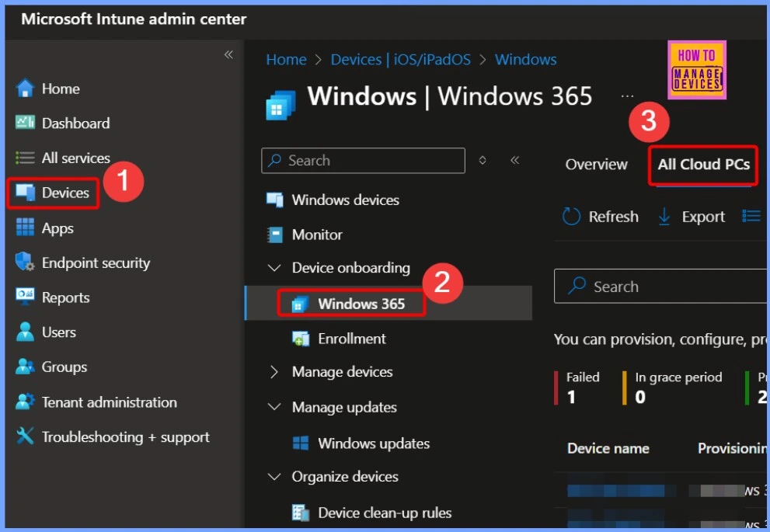Image resolution: width=770 pixels, height=532 pixels.
Task: Click the Windows devices icon in submenu
Action: coord(274,200)
